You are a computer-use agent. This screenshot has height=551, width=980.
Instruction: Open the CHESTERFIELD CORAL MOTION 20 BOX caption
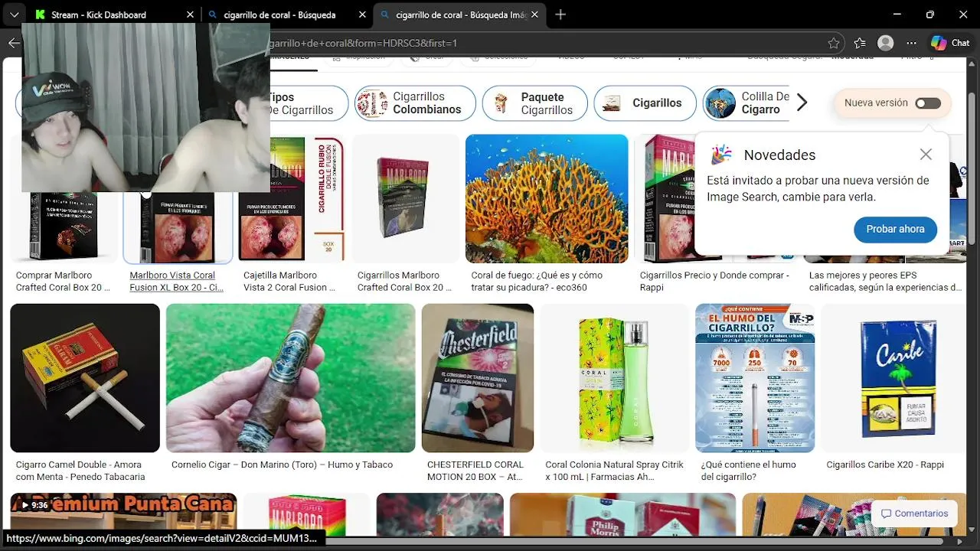(475, 471)
